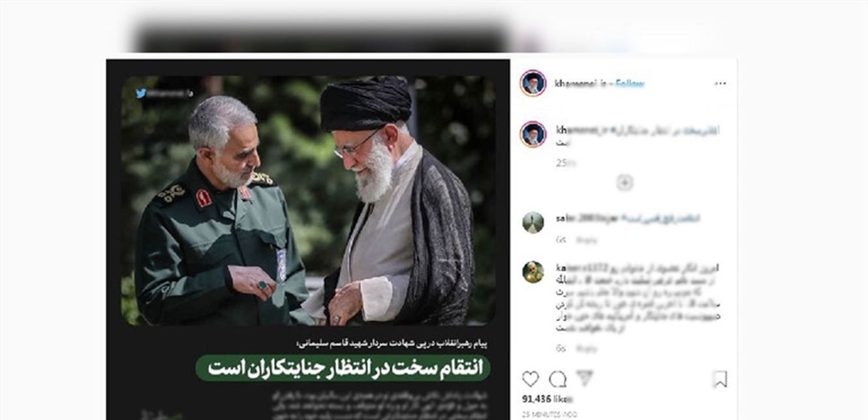
Task: Click the green Persian headline banner
Action: coord(343,368)
